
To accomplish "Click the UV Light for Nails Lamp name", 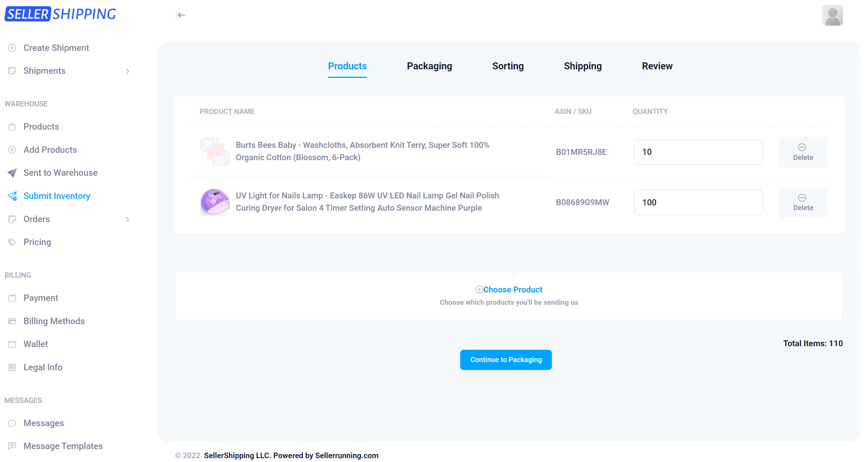I will pos(367,202).
